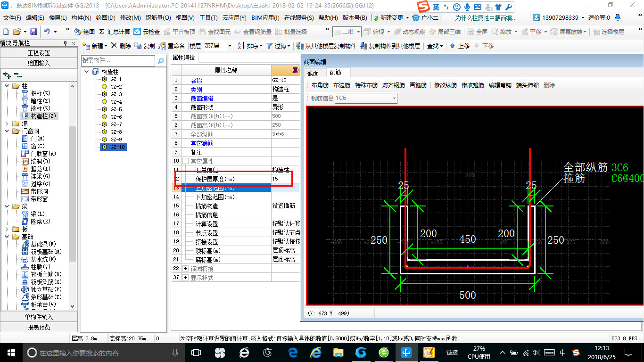Click the undo arrow icon
The height and width of the screenshot is (362, 644).
click(x=47, y=32)
